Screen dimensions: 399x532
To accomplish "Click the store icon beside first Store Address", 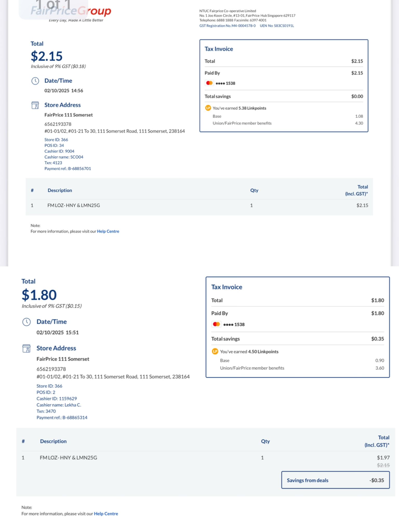I will tap(35, 105).
